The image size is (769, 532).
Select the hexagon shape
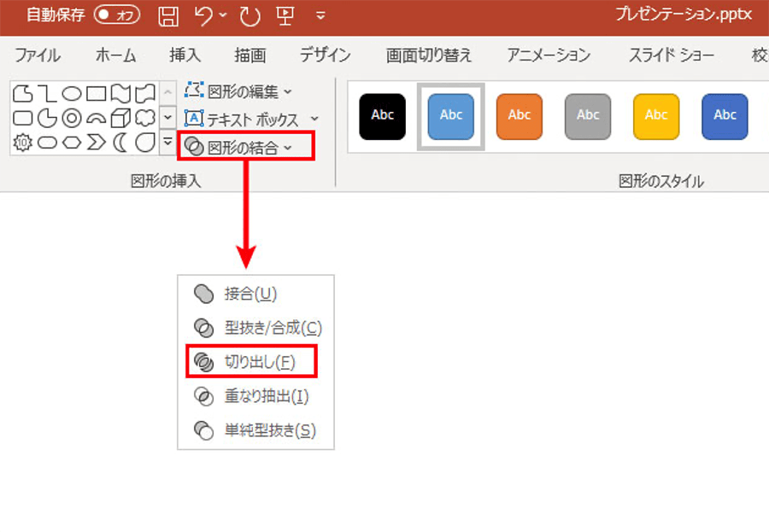point(72,143)
